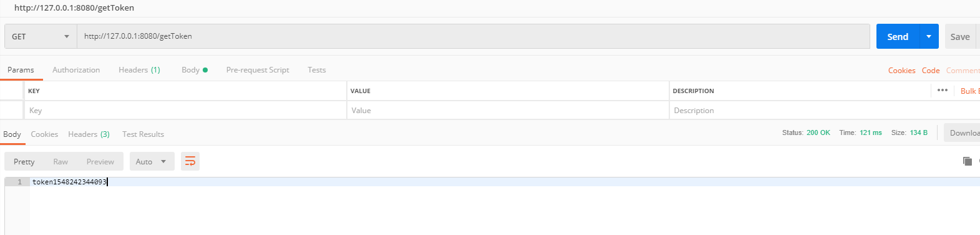Click the blue Send button
Screen dimensions: 980x235
(898, 36)
